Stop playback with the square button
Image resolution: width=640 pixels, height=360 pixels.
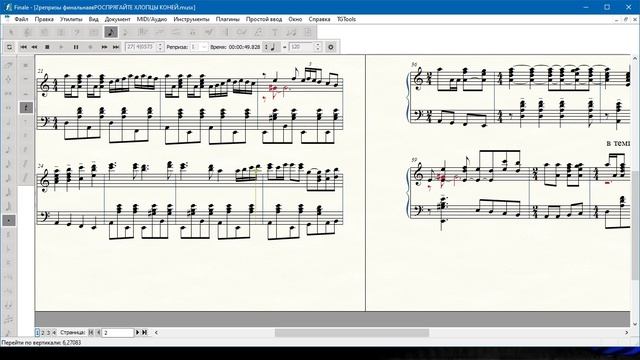(47, 47)
